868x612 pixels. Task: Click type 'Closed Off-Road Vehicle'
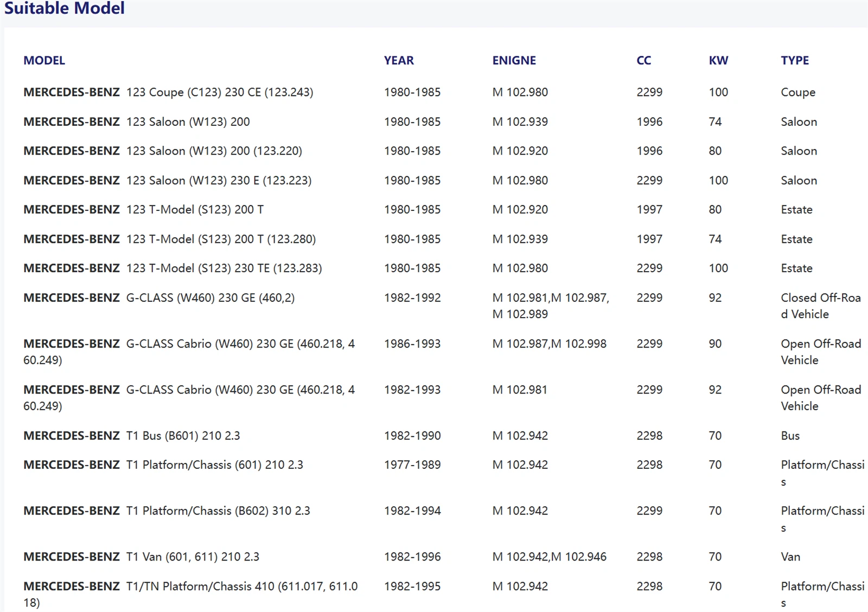[x=821, y=306]
